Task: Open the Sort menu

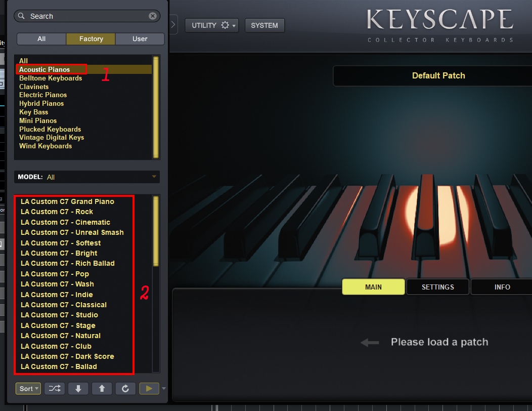Action: 28,388
